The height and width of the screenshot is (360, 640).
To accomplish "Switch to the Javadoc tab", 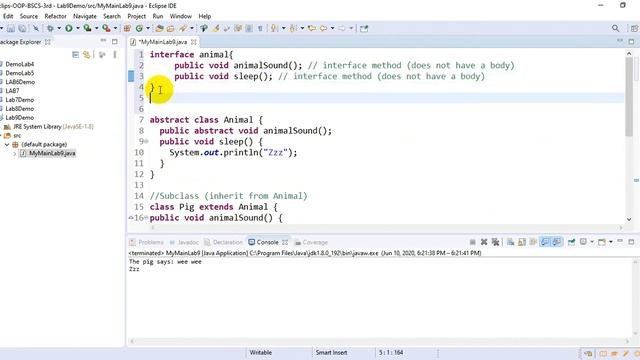I will click(184, 242).
